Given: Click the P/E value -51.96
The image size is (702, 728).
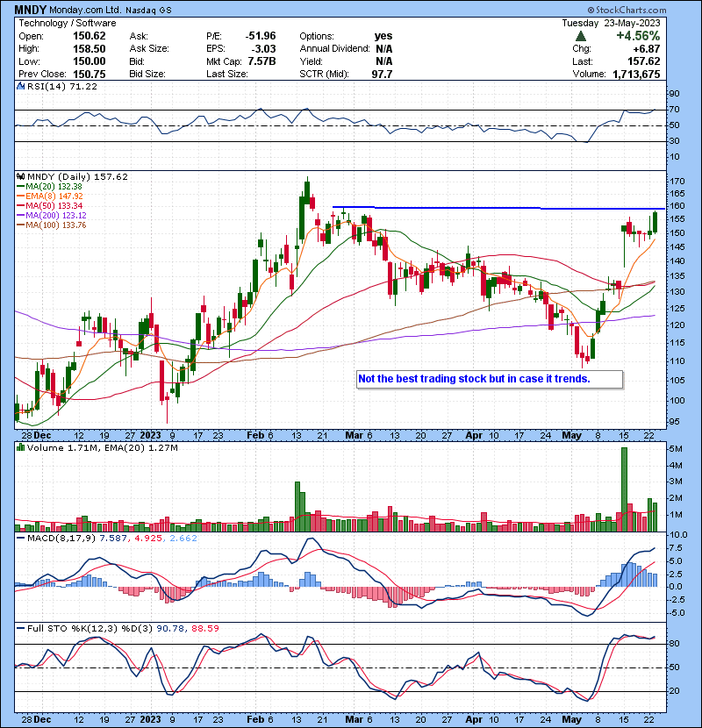Looking at the screenshot, I should coord(261,36).
